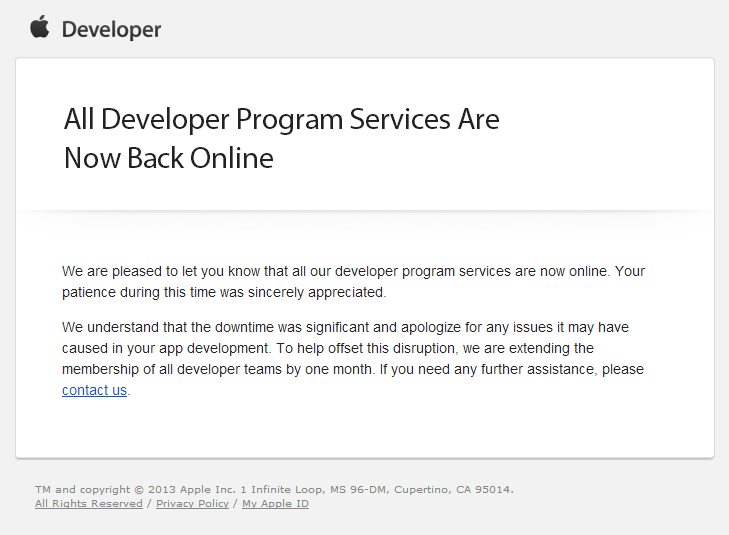The image size is (729, 535).
Task: Click the Apple logo icon
Action: 40,26
